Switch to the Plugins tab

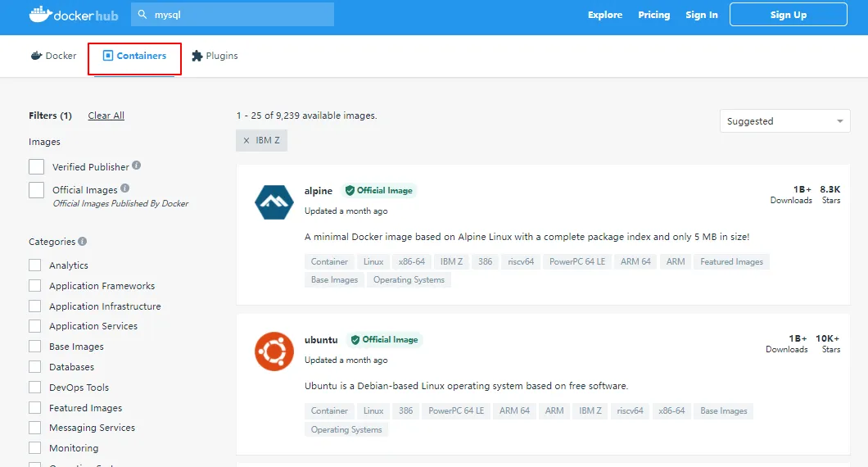click(x=215, y=56)
